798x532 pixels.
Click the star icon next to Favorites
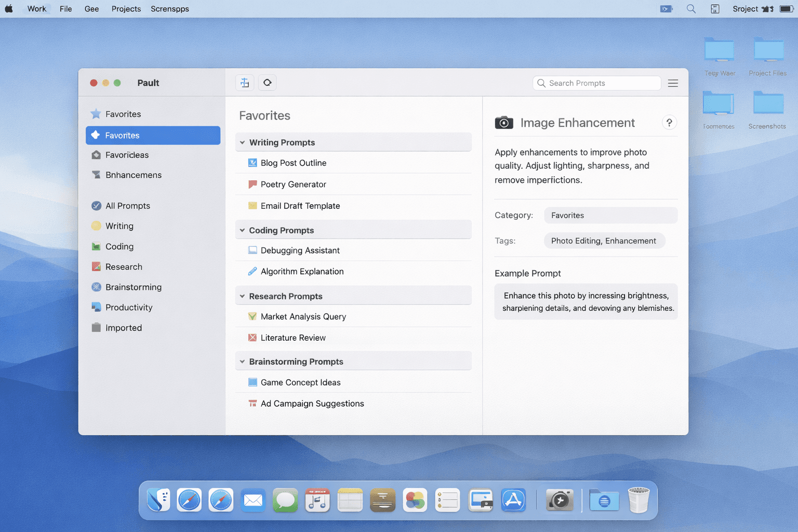tap(96, 114)
